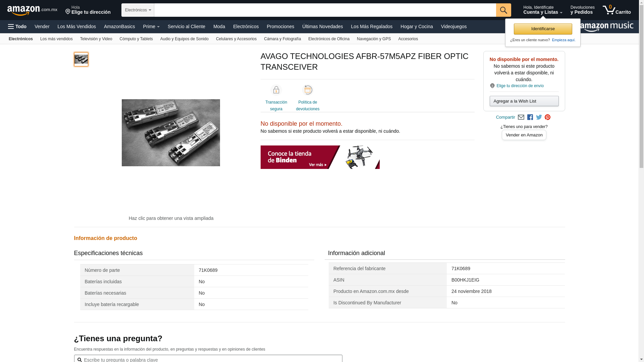Click the Política de devoluciones icon
644x362 pixels.
[308, 90]
